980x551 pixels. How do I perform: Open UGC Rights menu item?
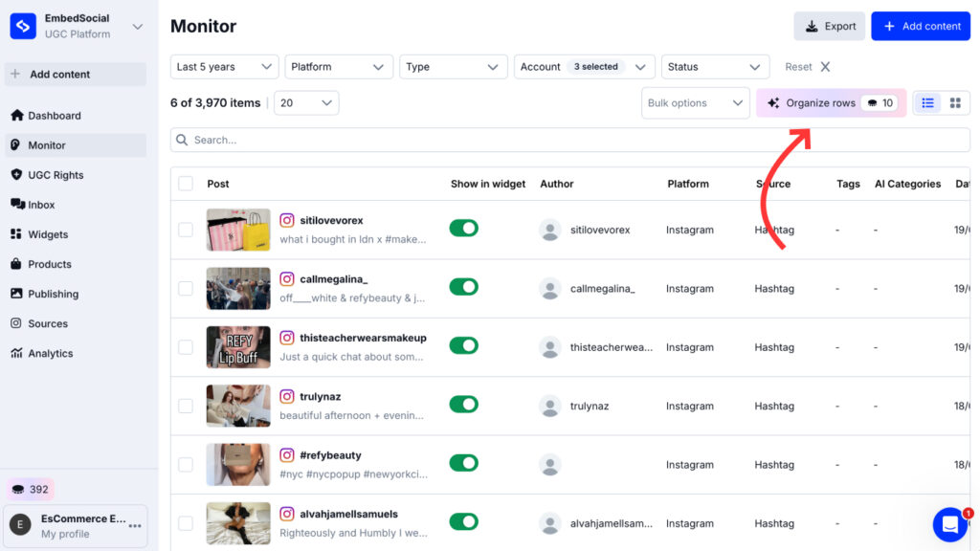pos(75,175)
